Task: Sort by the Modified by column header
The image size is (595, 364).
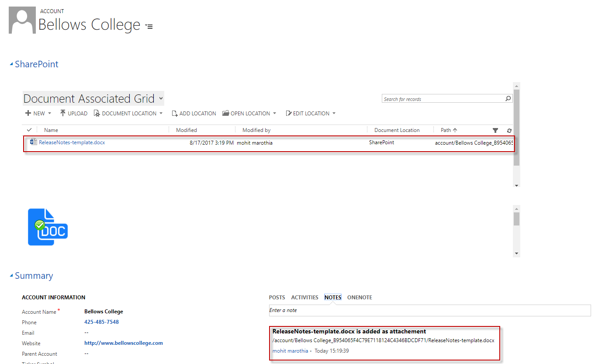Action: 256,130
